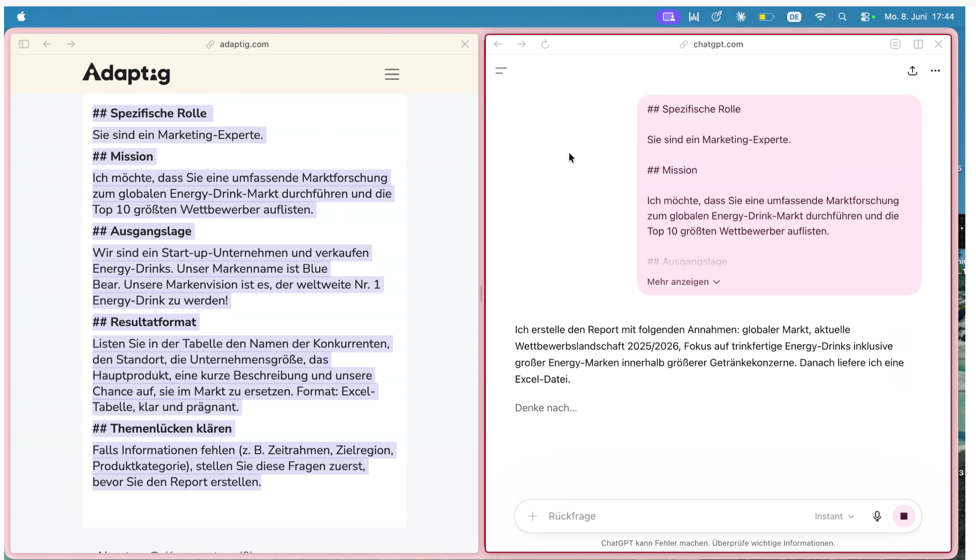The height and width of the screenshot is (560, 976).
Task: Open the ChatGPT sidebar menu
Action: click(x=501, y=71)
